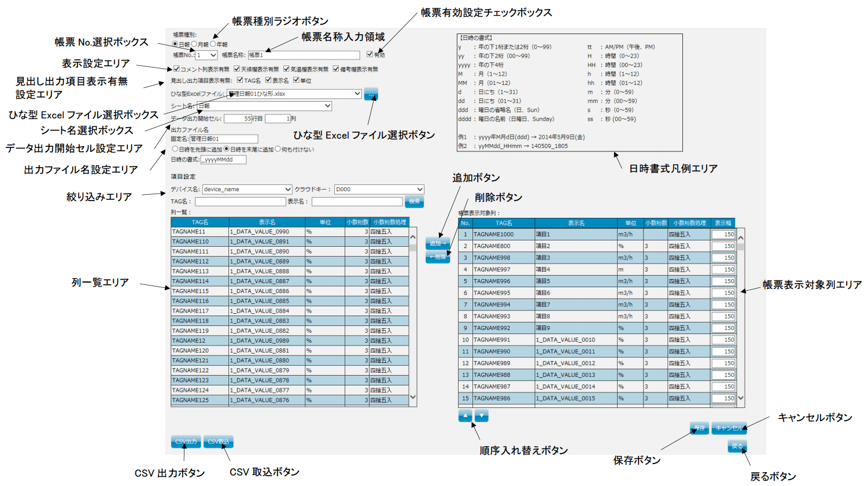Click the 列一覧 table scrollbar down arrow
Image resolution: width=868 pixels, height=486 pixels.
413,397
